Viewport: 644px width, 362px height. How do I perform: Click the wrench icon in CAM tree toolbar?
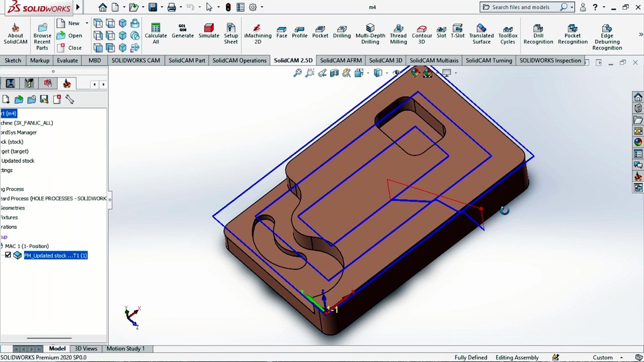[69, 100]
